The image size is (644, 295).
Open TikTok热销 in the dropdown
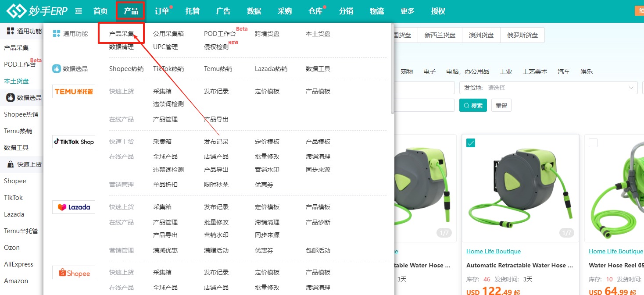tap(168, 69)
